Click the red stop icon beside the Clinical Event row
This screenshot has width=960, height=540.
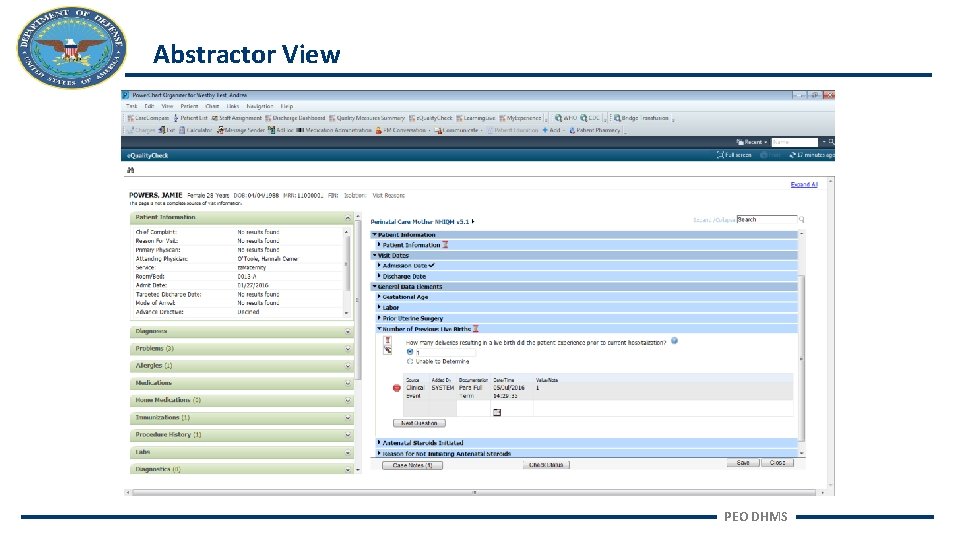pyautogui.click(x=396, y=388)
